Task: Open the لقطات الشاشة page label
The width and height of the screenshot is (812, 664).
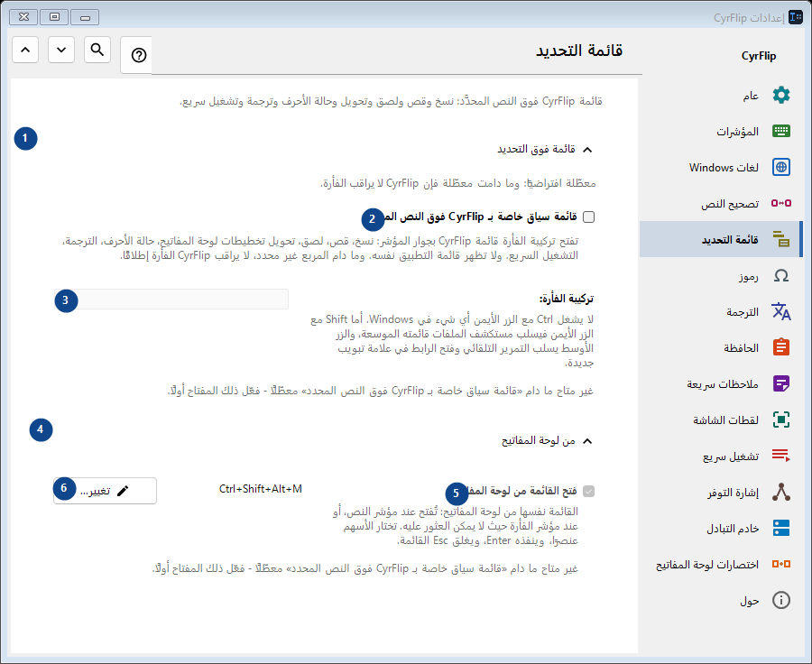Action: pyautogui.click(x=725, y=420)
